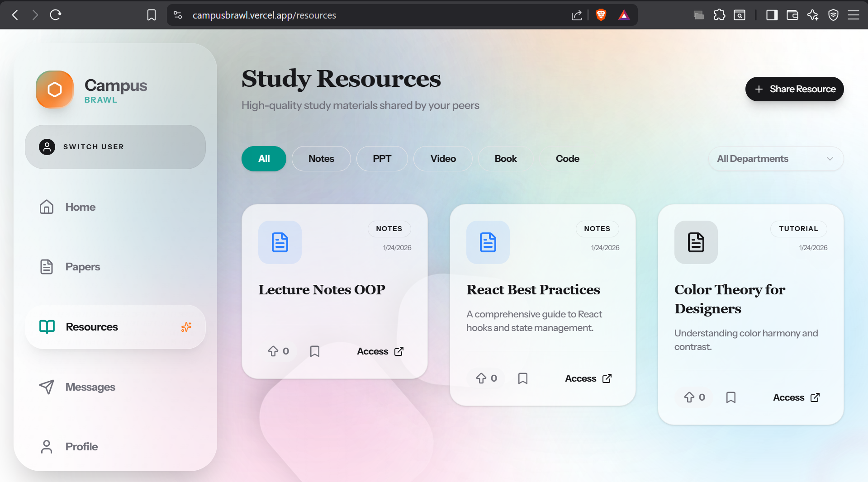Click the orange sparkle icon in the Resources menu item
The height and width of the screenshot is (482, 868).
click(x=186, y=327)
